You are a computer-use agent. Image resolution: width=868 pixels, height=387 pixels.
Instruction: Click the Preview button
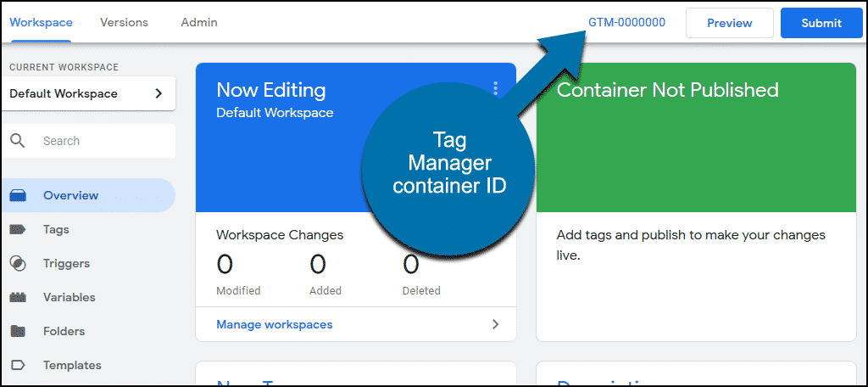730,23
